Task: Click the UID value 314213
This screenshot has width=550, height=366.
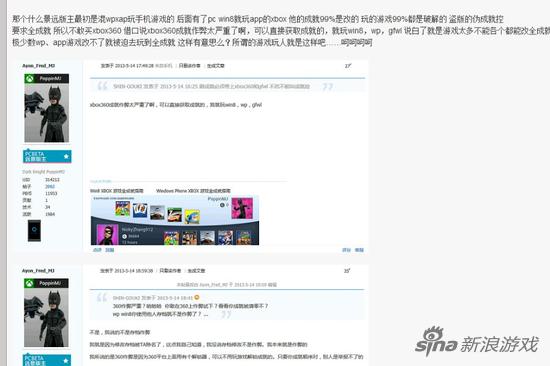Action: (52, 180)
